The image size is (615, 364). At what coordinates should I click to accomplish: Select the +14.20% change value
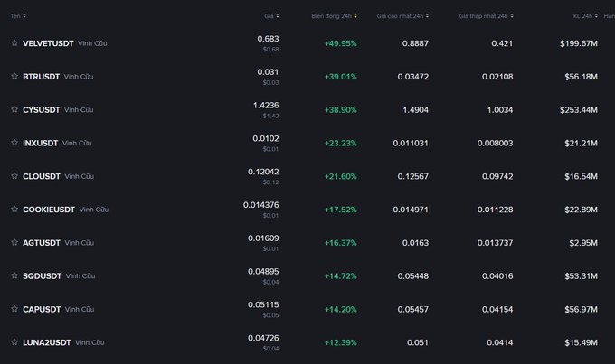click(x=340, y=310)
